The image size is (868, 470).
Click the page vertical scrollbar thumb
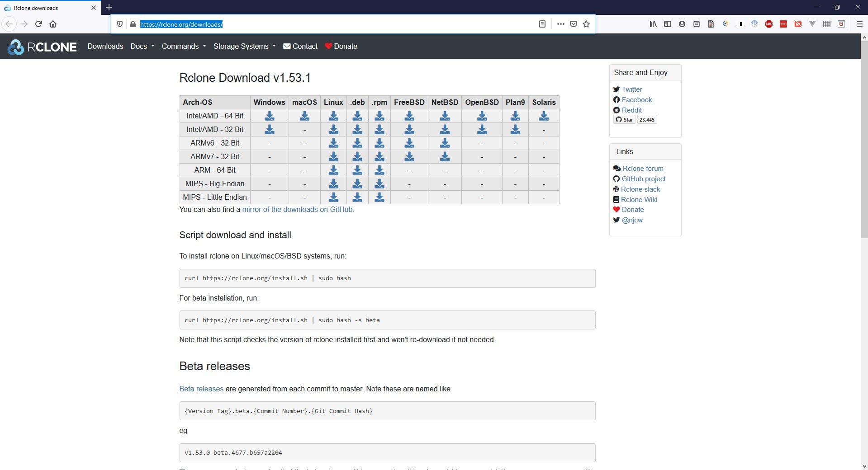(864, 139)
